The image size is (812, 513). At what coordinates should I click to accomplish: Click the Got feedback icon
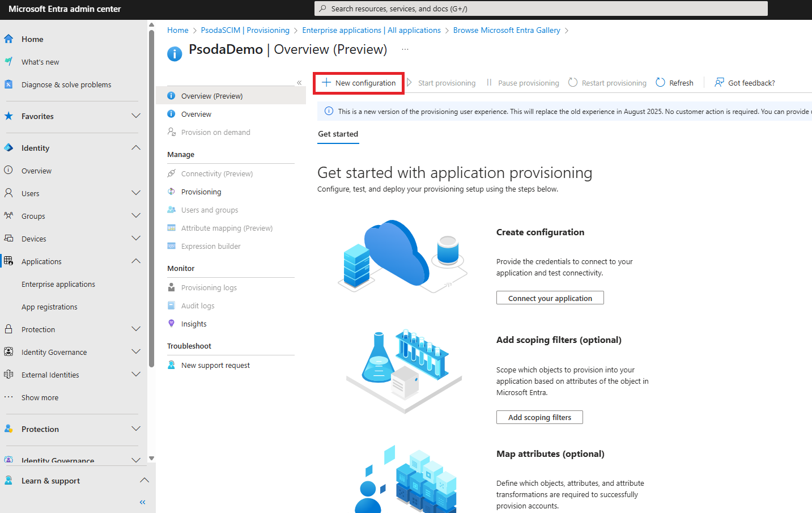pyautogui.click(x=719, y=83)
